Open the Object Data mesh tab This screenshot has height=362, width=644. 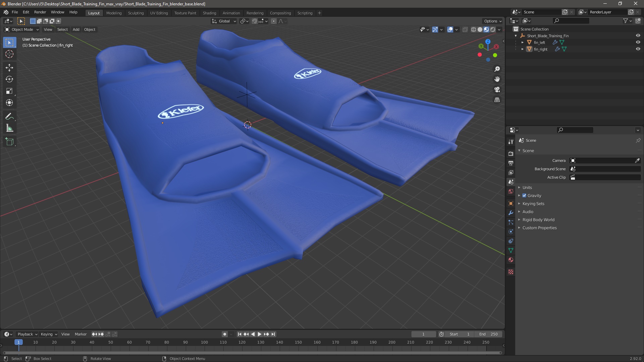(x=511, y=250)
